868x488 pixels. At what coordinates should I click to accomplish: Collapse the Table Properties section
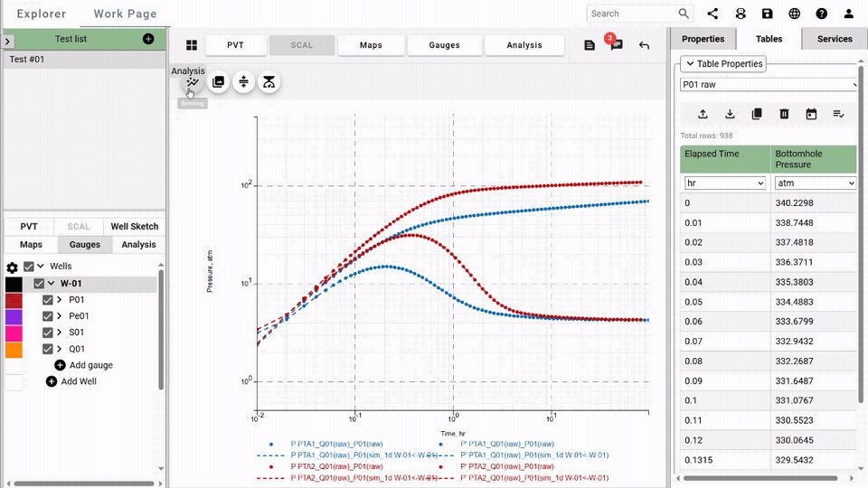pyautogui.click(x=723, y=63)
